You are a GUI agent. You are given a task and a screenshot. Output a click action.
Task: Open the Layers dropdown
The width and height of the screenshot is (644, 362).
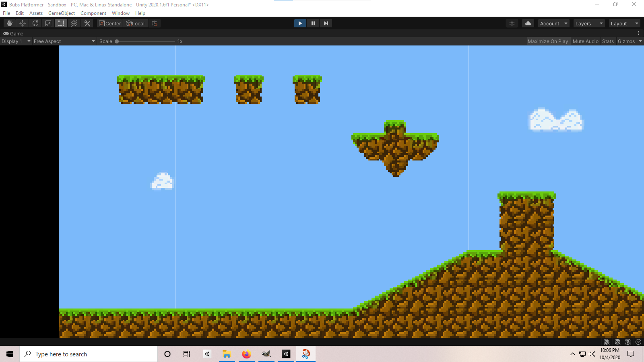click(x=589, y=23)
